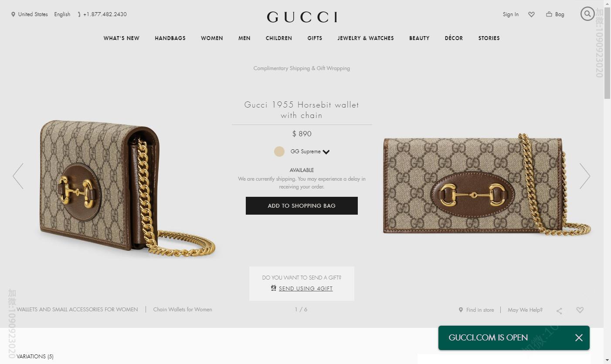This screenshot has width=611, height=364.
Task: Share this product via share icon
Action: (x=559, y=310)
